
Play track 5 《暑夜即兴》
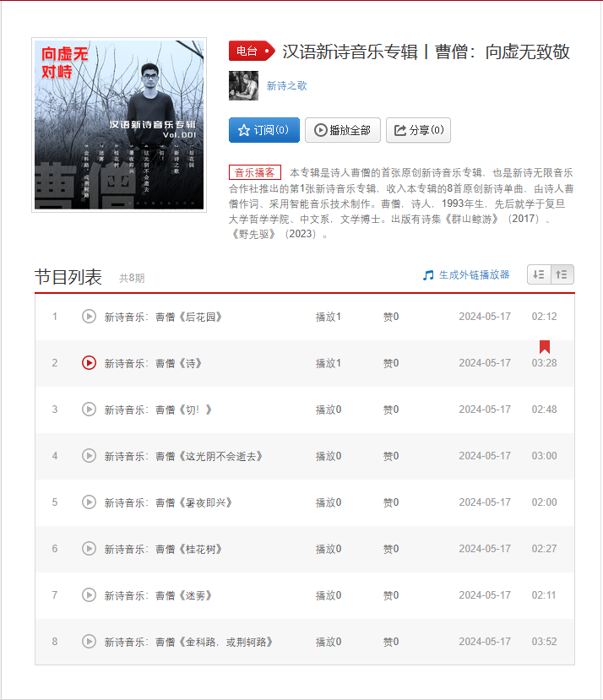pos(89,502)
